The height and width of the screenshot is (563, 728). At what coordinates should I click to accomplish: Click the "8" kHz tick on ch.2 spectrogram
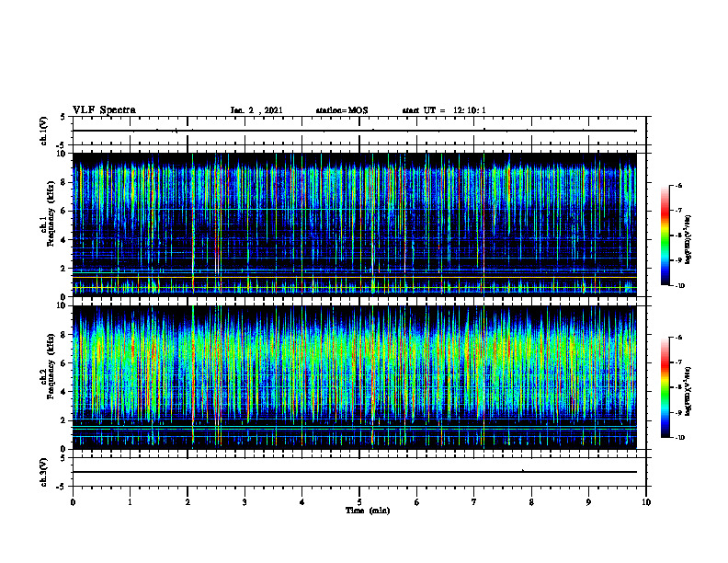[x=64, y=335]
